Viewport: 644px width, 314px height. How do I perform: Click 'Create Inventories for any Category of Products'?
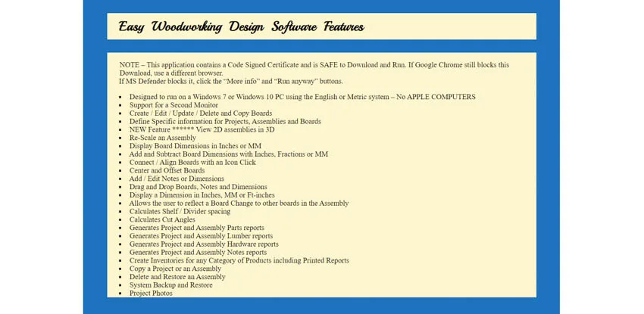239,261
